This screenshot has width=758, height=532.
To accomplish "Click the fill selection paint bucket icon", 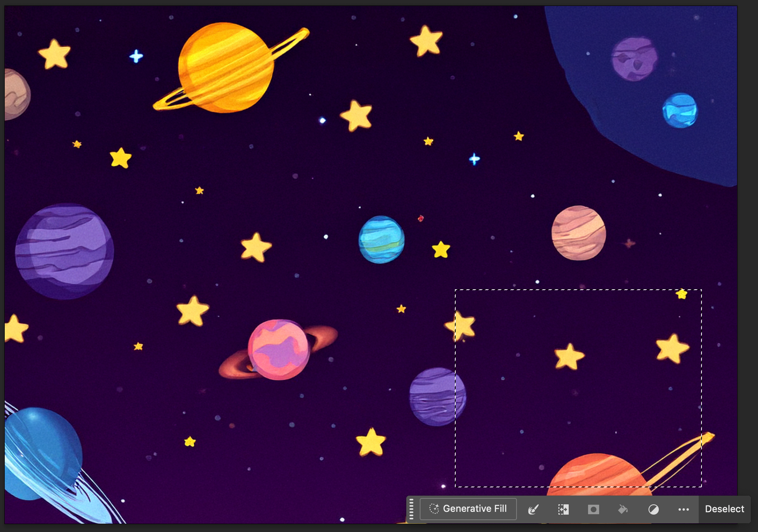I will 623,509.
